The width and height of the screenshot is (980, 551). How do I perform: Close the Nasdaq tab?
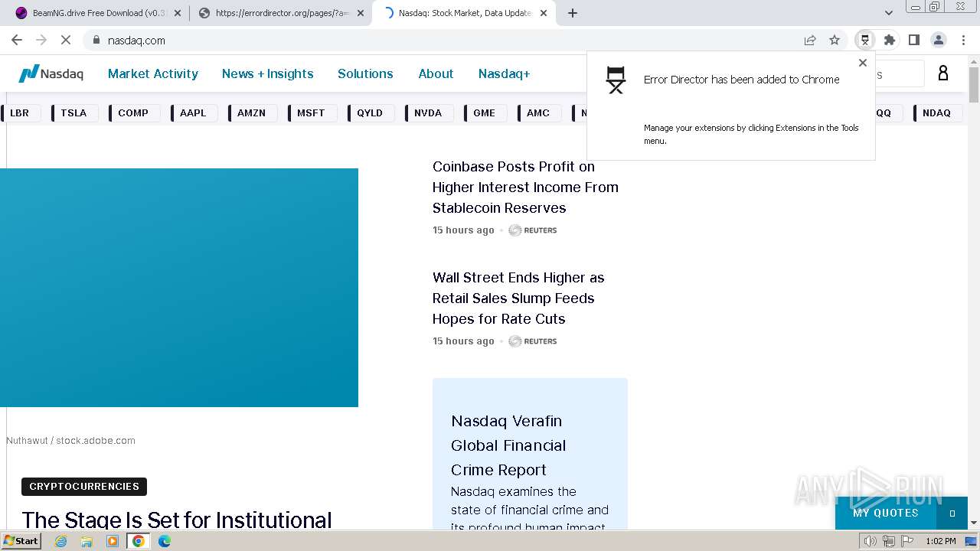pyautogui.click(x=544, y=13)
